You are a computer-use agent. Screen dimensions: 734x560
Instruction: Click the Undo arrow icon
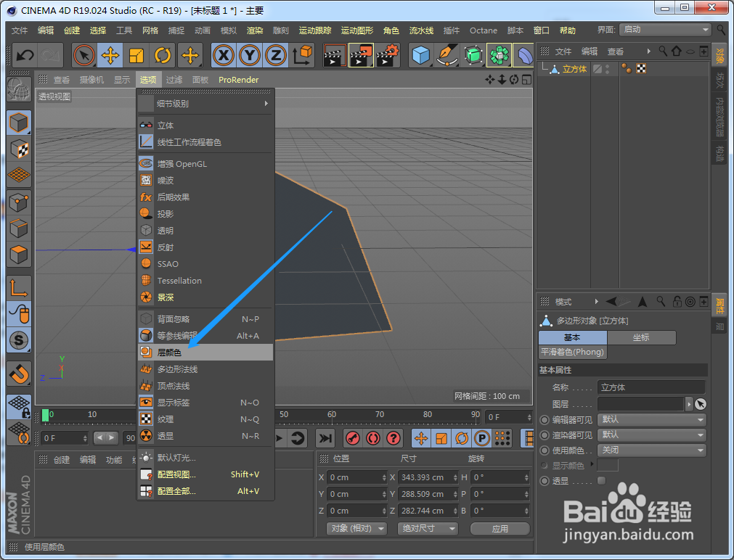click(25, 55)
